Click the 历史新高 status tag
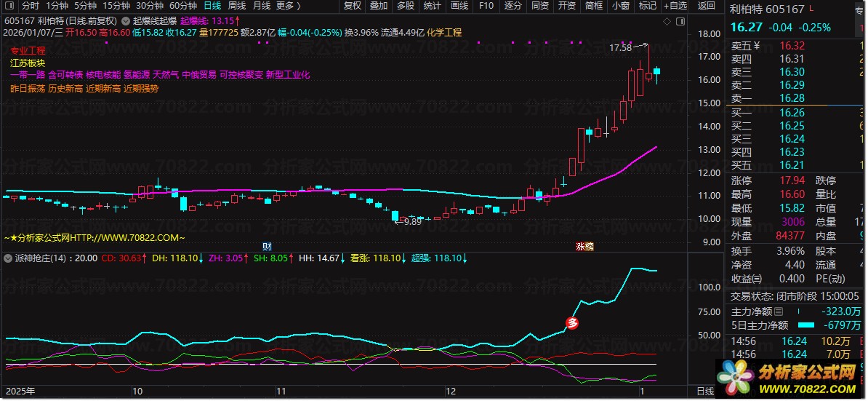 click(65, 88)
